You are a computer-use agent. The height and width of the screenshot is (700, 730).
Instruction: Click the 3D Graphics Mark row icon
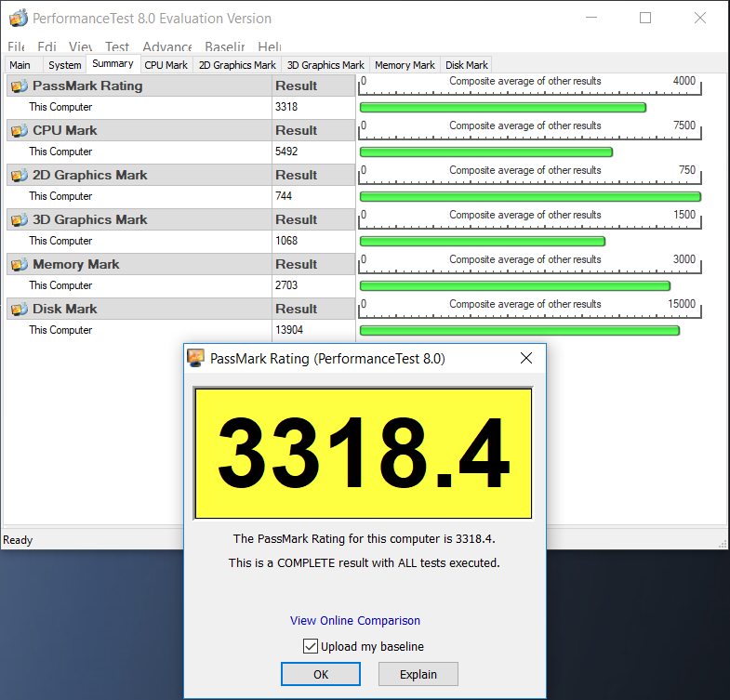(x=19, y=220)
